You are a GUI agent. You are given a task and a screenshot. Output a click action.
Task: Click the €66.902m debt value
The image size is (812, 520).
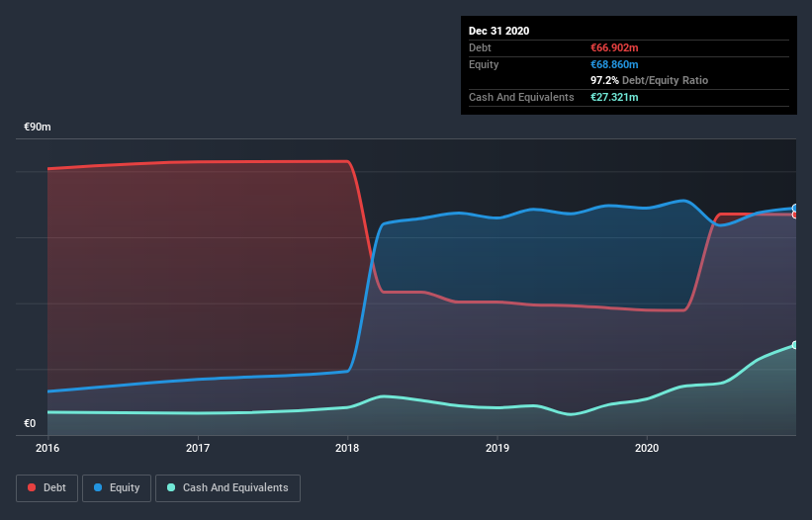[614, 47]
